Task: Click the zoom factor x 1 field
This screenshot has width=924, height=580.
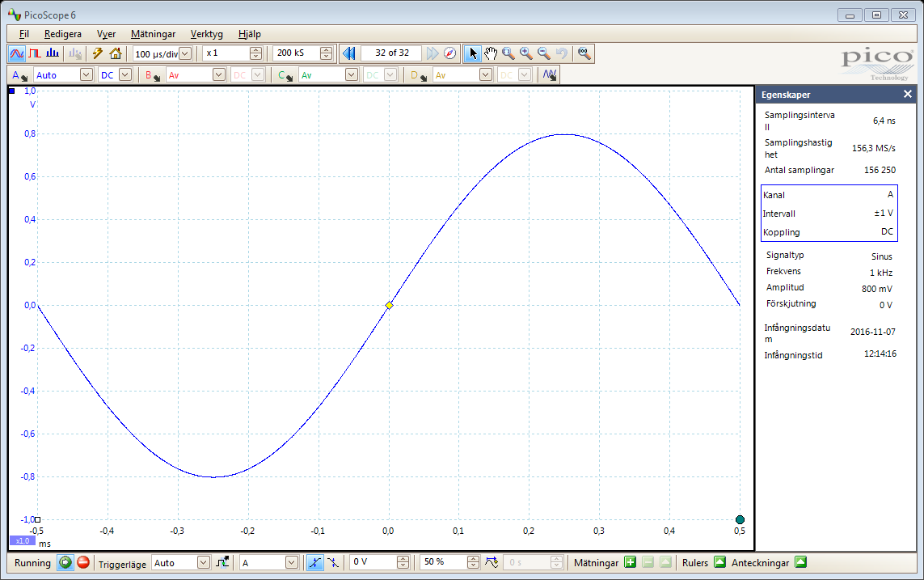Action: [x=226, y=53]
